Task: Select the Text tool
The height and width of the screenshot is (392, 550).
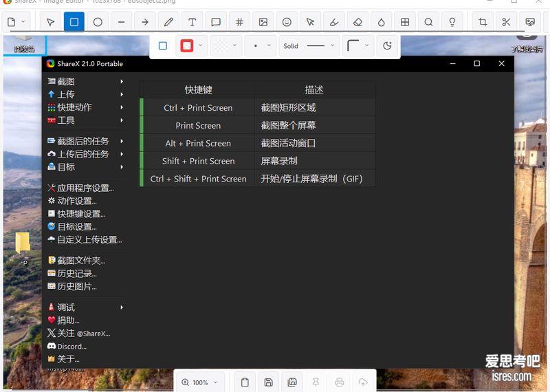Action: coord(192,22)
